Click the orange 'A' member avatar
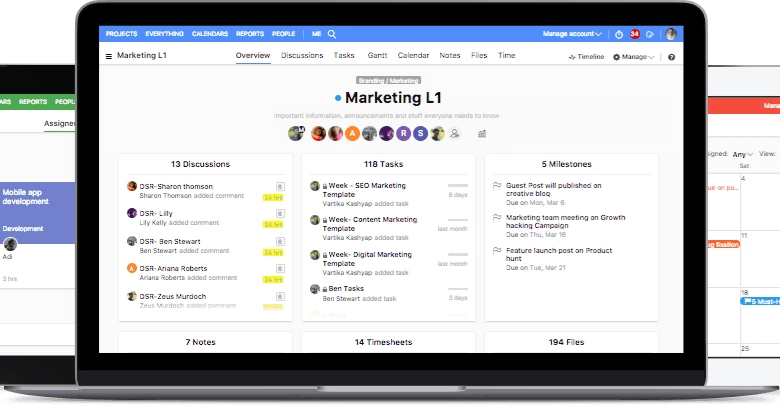The width and height of the screenshot is (780, 408). coord(352,133)
